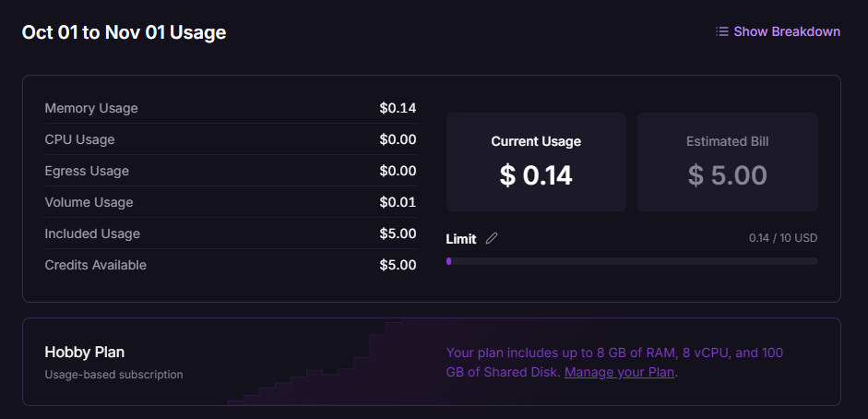Open the Manage your Plan link

pos(619,372)
